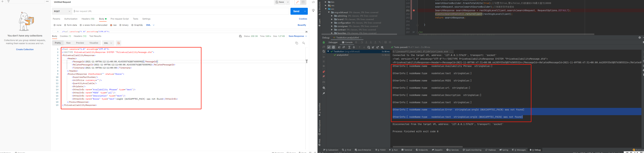Close the TestAction.analysisXml debug tab
The height and width of the screenshot is (153, 644).
point(361,38)
